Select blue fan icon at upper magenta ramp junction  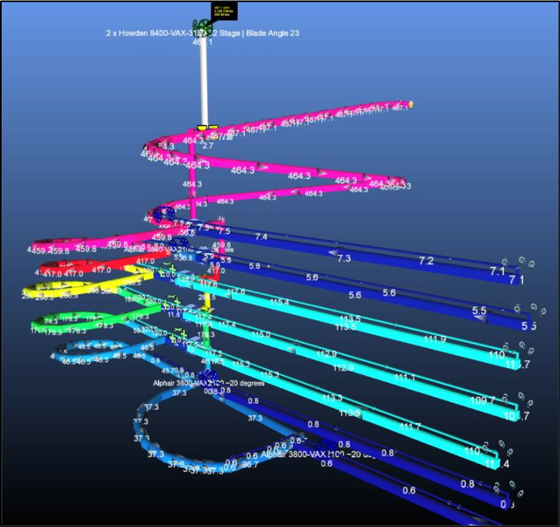point(164,214)
